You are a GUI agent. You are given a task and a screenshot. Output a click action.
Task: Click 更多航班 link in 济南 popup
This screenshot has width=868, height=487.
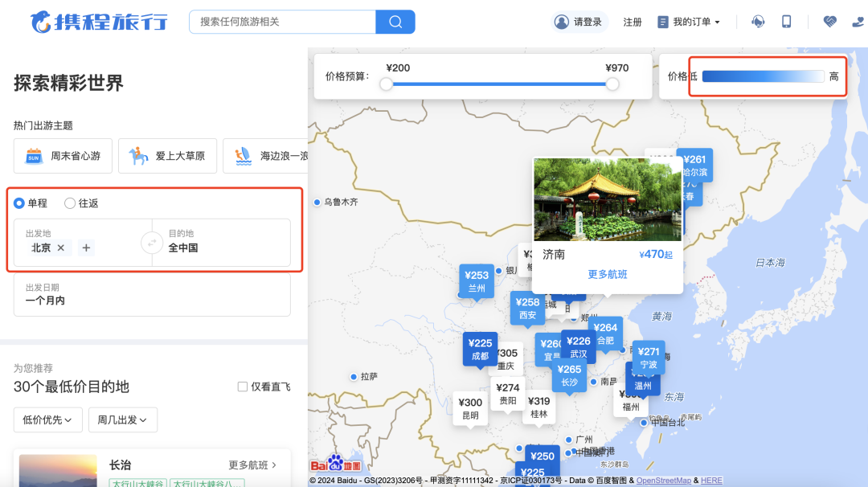(x=608, y=275)
